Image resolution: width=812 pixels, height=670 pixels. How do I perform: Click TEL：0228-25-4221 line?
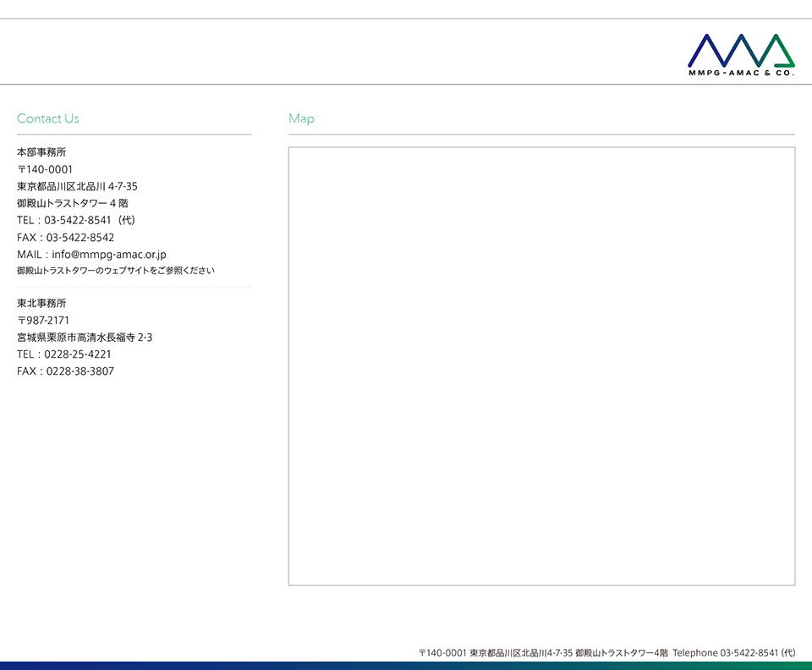click(63, 354)
